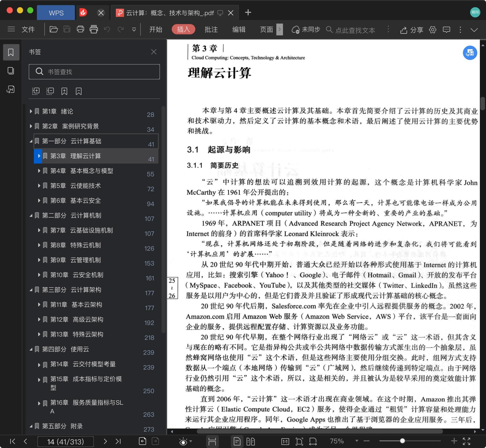Expand 第4章 基本概念与模型 bookmark
Image resolution: width=486 pixels, height=448 pixels.
[x=39, y=171]
